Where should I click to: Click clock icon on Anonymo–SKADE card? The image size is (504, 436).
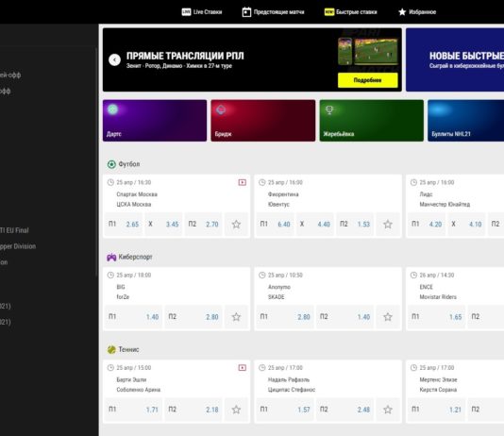(262, 275)
